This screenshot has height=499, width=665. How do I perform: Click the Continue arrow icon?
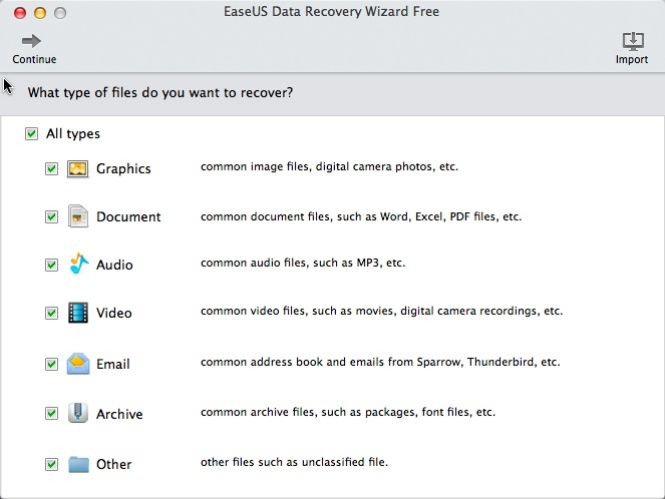(x=31, y=41)
